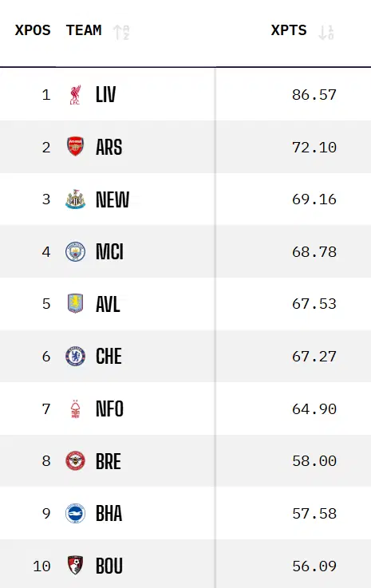Click the Manchester City crest
The height and width of the screenshot is (588, 371).
click(x=75, y=251)
